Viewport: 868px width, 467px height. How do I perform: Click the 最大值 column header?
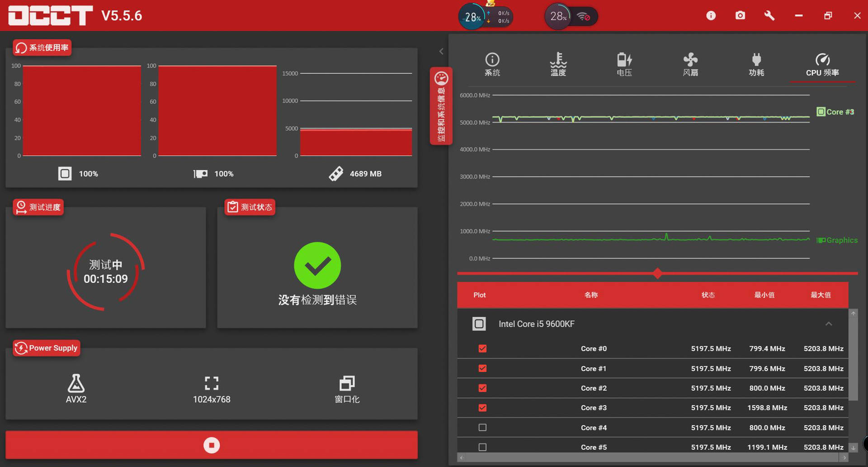pos(821,295)
